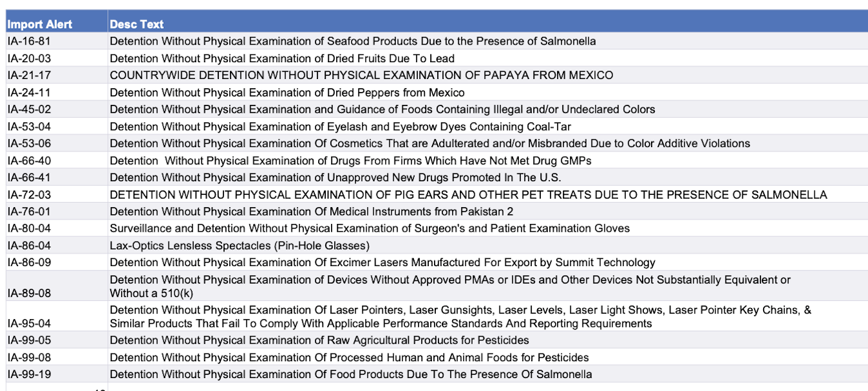Select the Unapproved New Drugs description cell
Viewport: 868px width, 391px height.
tap(335, 177)
